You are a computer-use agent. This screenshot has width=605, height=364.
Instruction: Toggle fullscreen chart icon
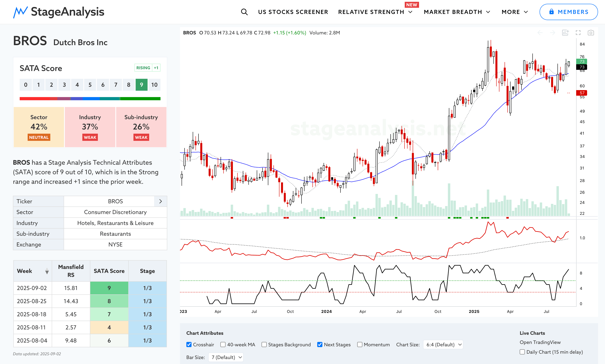point(578,33)
